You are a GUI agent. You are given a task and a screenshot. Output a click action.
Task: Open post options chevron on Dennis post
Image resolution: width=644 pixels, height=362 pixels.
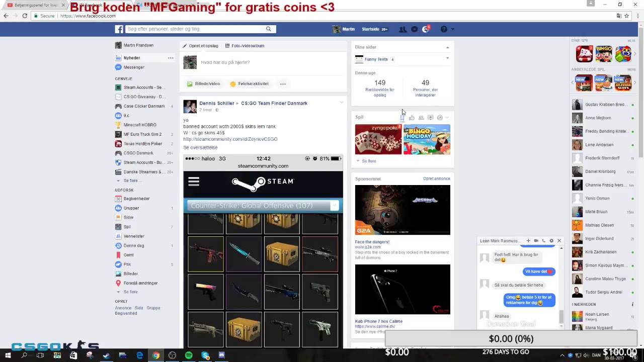point(341,103)
